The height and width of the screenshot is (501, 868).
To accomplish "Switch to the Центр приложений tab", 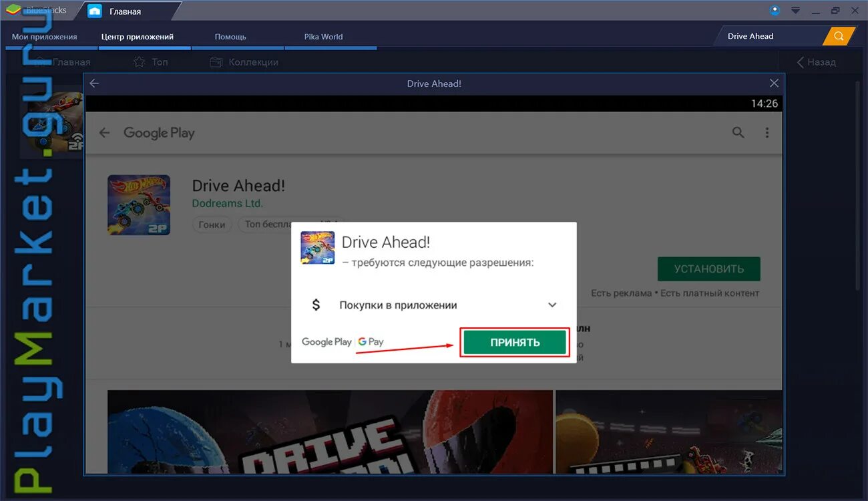I will click(x=138, y=37).
